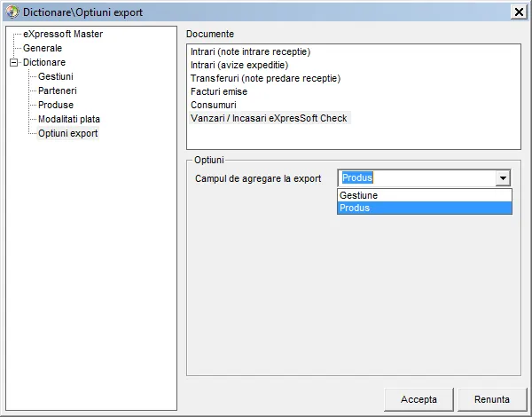
Task: Open the Generale tree node
Action: click(x=43, y=48)
